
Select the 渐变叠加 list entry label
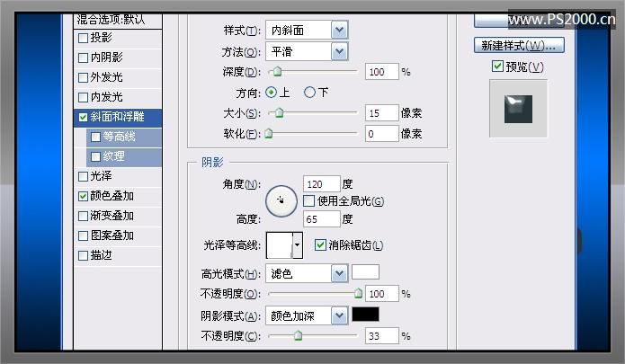click(x=112, y=216)
